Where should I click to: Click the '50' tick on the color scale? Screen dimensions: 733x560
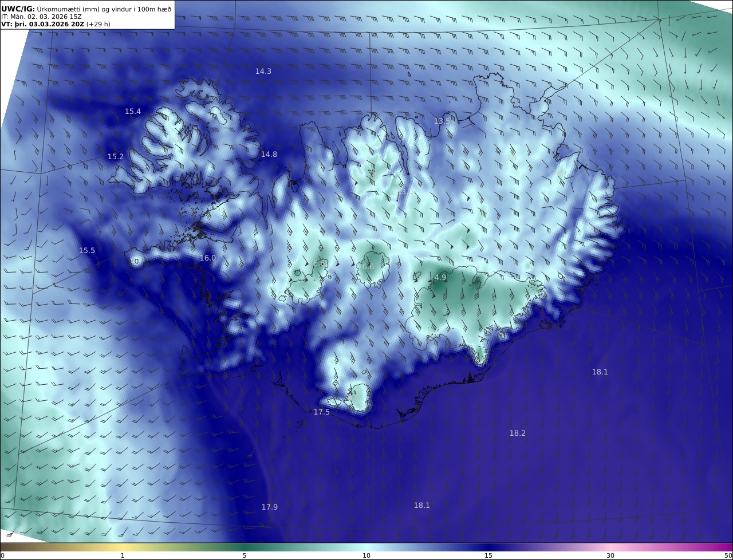[x=728, y=555]
